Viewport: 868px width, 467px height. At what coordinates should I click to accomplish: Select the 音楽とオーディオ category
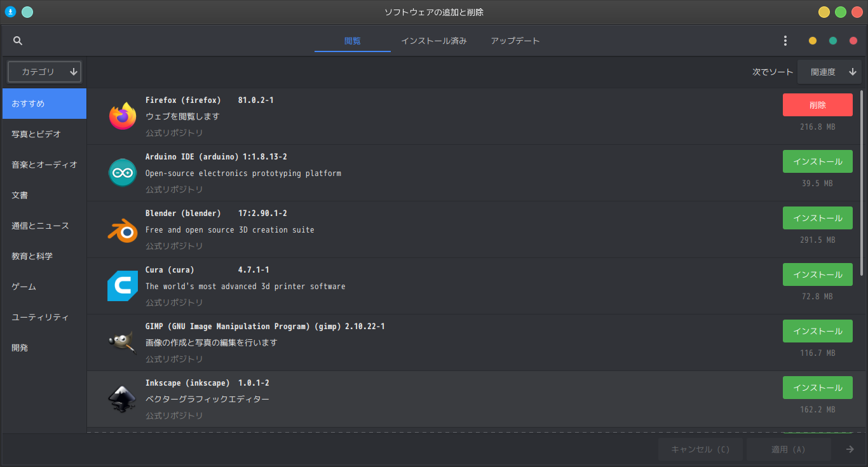click(x=44, y=165)
